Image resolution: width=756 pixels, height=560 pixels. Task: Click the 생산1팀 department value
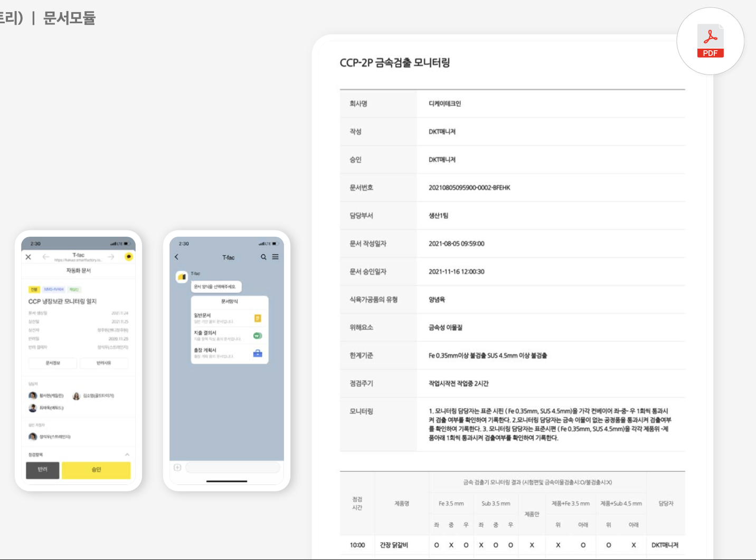tap(438, 216)
